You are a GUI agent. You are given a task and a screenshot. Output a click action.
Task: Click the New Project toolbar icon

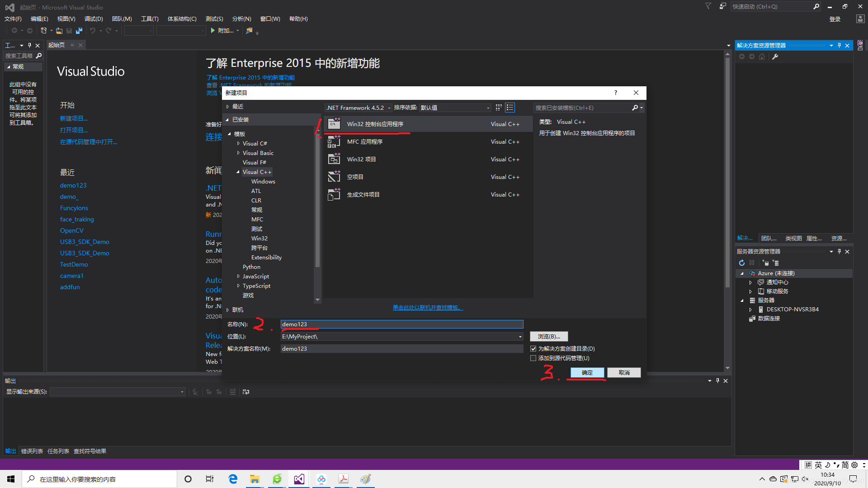pos(44,31)
